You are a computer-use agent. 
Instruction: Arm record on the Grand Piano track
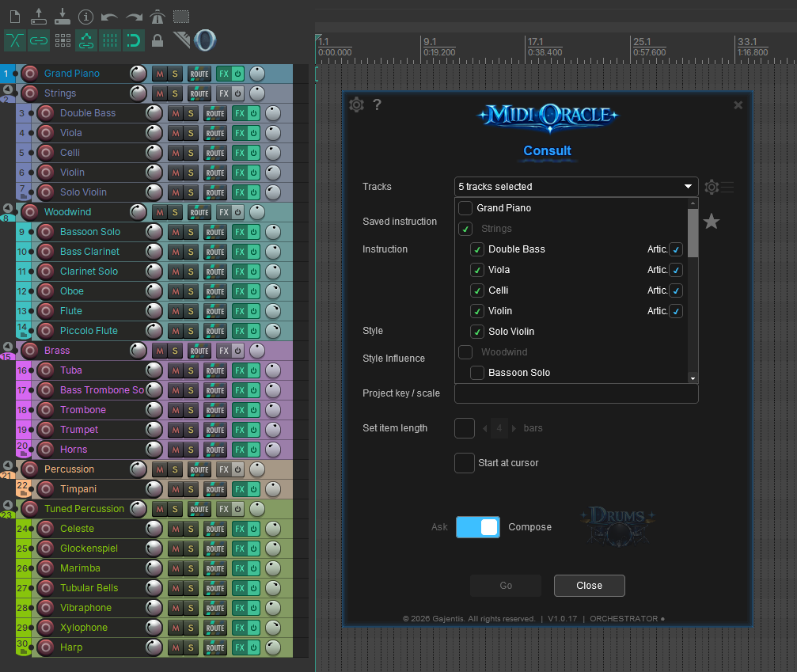[x=30, y=74]
